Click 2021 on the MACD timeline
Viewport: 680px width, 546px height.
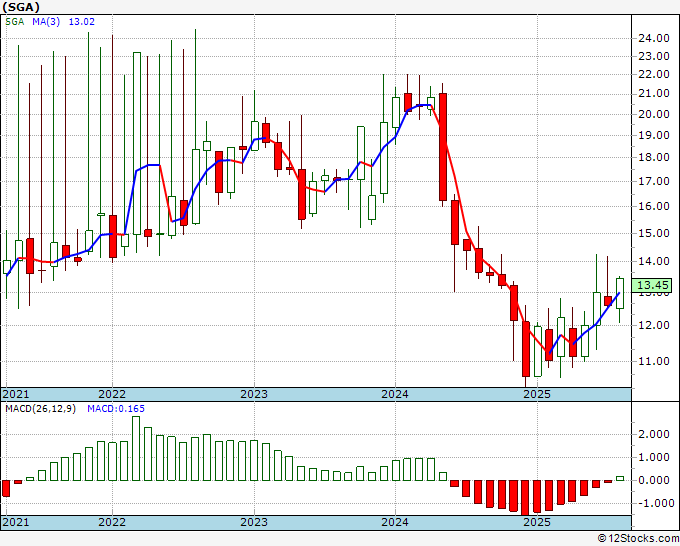[x=16, y=522]
